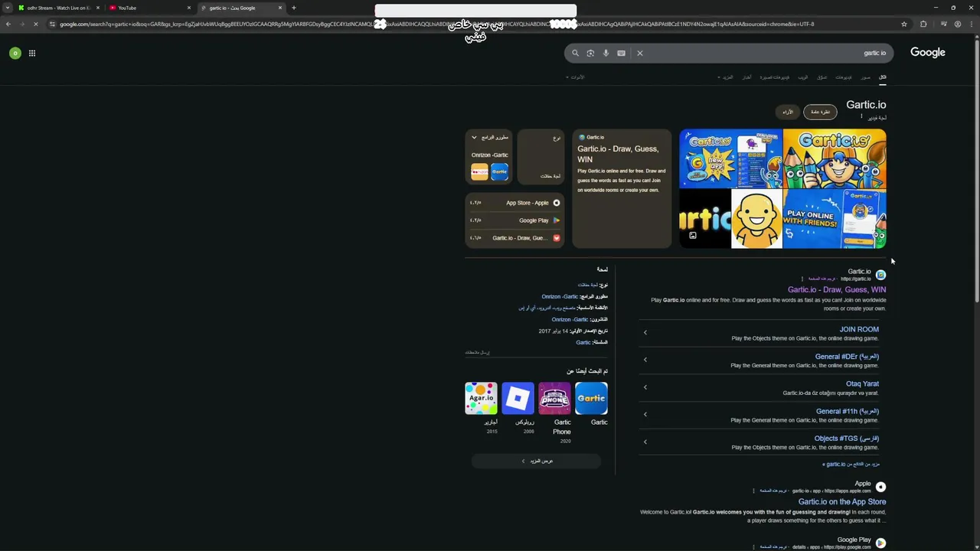
Task: Open on-screen keyboard icon in search box
Action: click(x=621, y=53)
